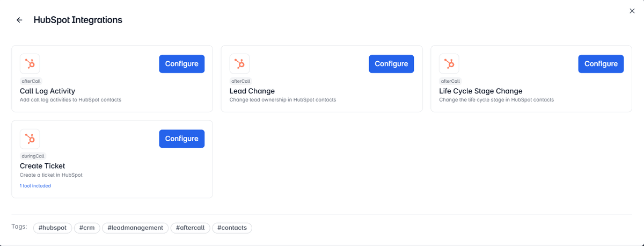The image size is (644, 246).
Task: Select the #contacts tag
Action: 232,228
